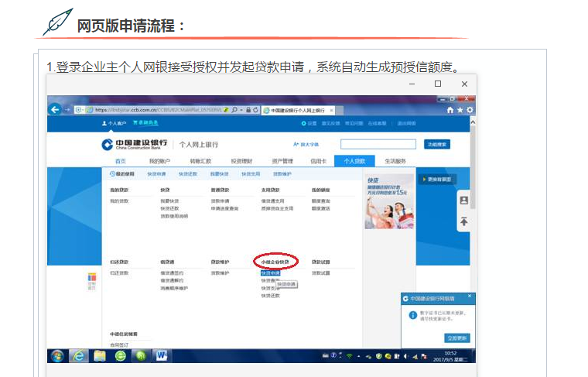Click the search input field beside 功能搜索
Screen dimensions: 588x377
378,145
